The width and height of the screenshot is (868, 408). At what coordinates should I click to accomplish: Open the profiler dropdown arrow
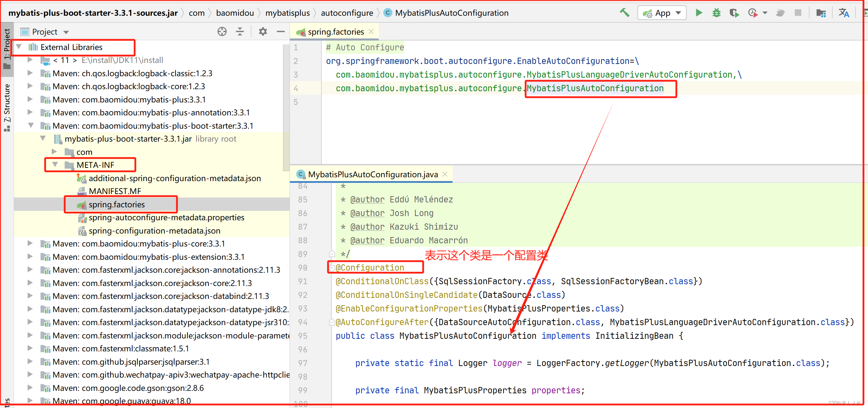point(765,13)
